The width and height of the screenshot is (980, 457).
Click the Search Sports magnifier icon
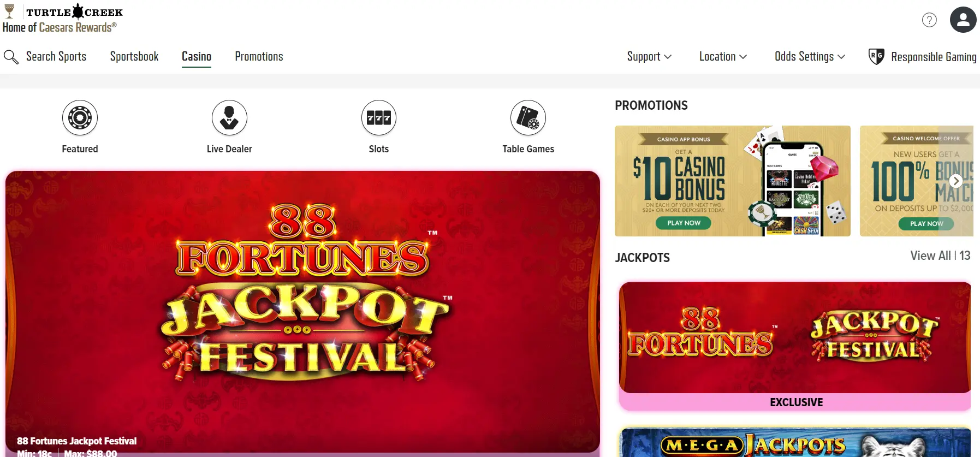(x=11, y=57)
